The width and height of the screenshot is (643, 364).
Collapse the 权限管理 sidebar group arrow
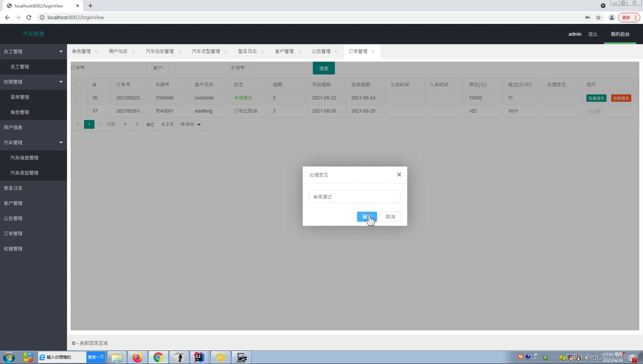61,82
